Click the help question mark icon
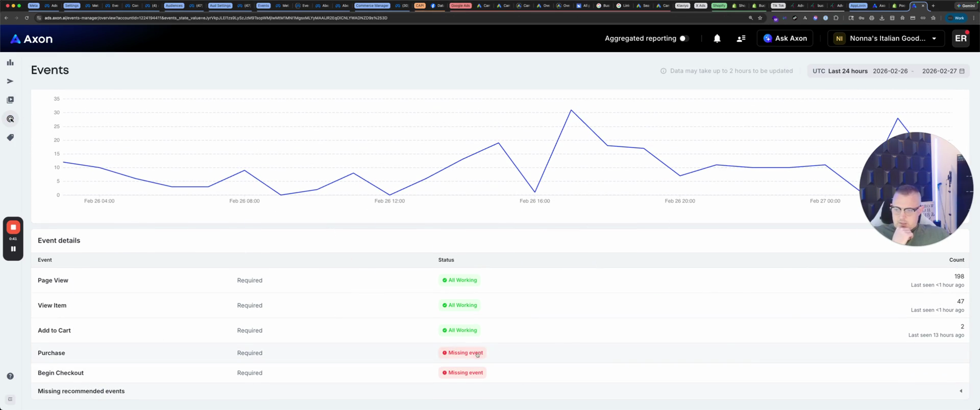980x410 pixels. pyautogui.click(x=10, y=376)
